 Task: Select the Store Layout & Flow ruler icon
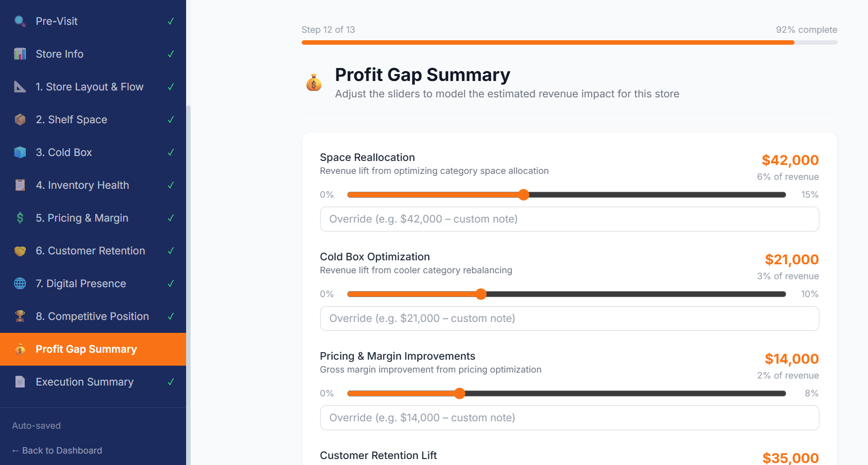[x=20, y=86]
